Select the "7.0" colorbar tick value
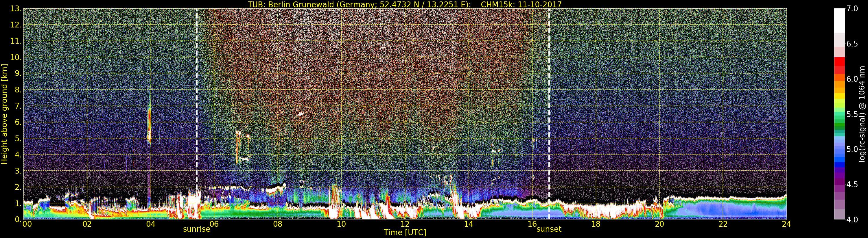Image resolution: width=868 pixels, height=238 pixels. pyautogui.click(x=852, y=9)
